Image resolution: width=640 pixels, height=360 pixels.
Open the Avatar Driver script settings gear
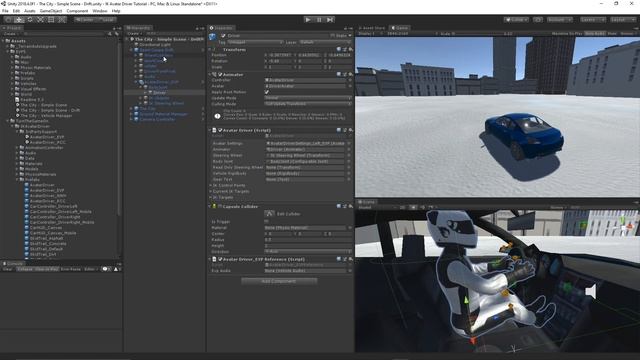pyautogui.click(x=350, y=130)
